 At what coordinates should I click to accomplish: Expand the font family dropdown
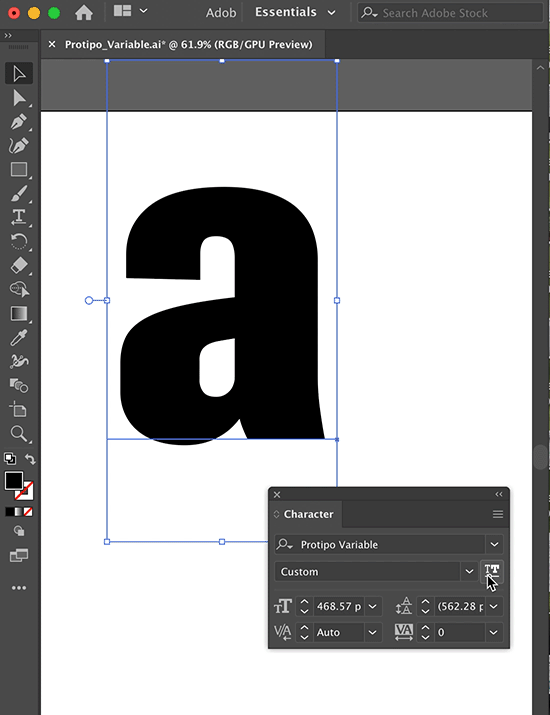pos(494,544)
